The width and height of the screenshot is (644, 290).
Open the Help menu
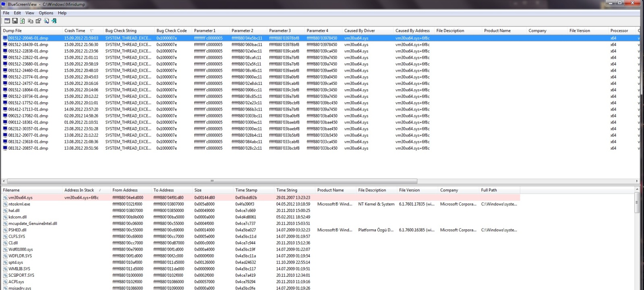(x=62, y=13)
